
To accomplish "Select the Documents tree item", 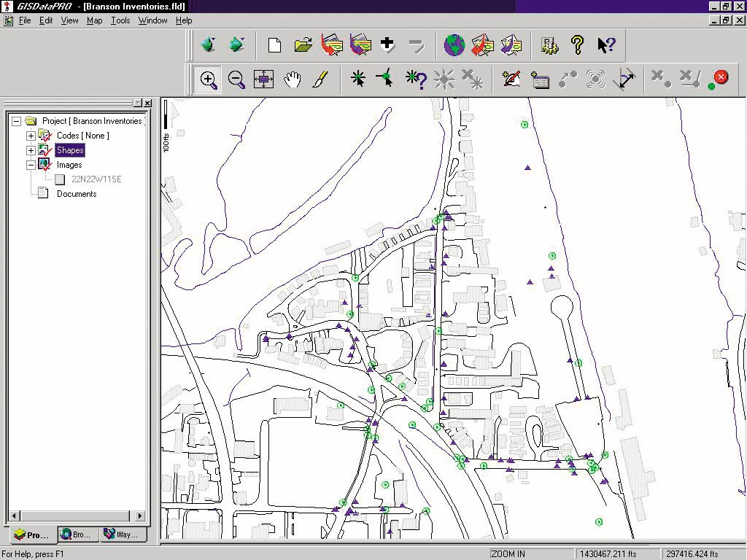I will click(77, 194).
